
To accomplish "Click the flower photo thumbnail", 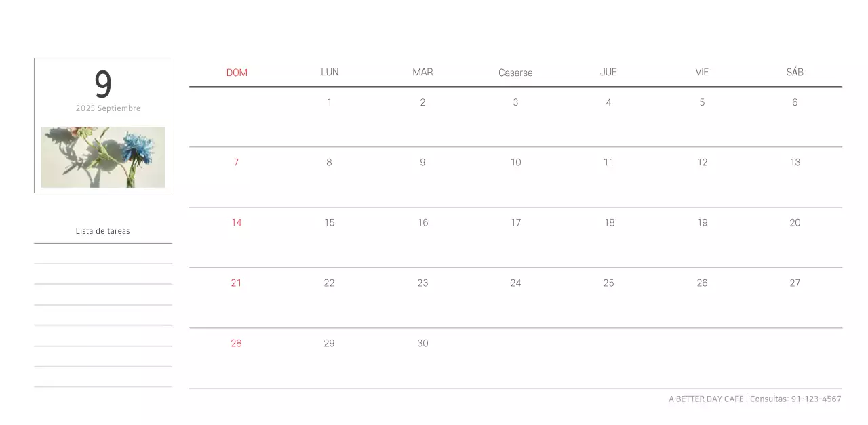I will 103,157.
